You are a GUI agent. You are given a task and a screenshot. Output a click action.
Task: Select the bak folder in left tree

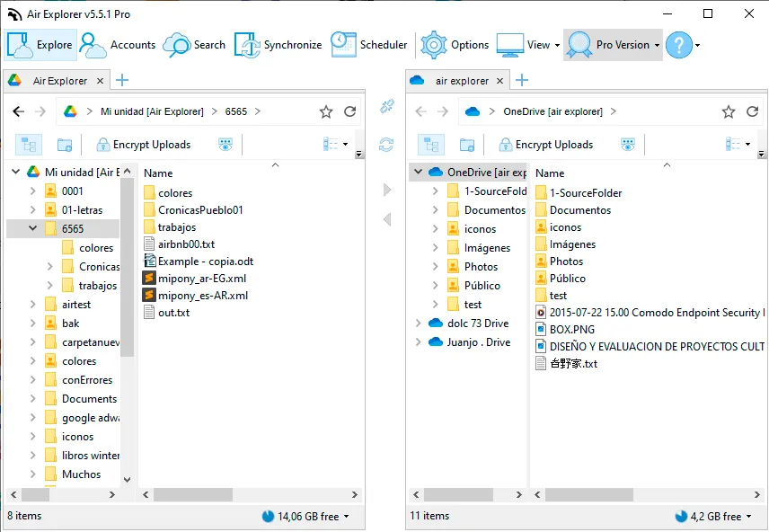[71, 323]
